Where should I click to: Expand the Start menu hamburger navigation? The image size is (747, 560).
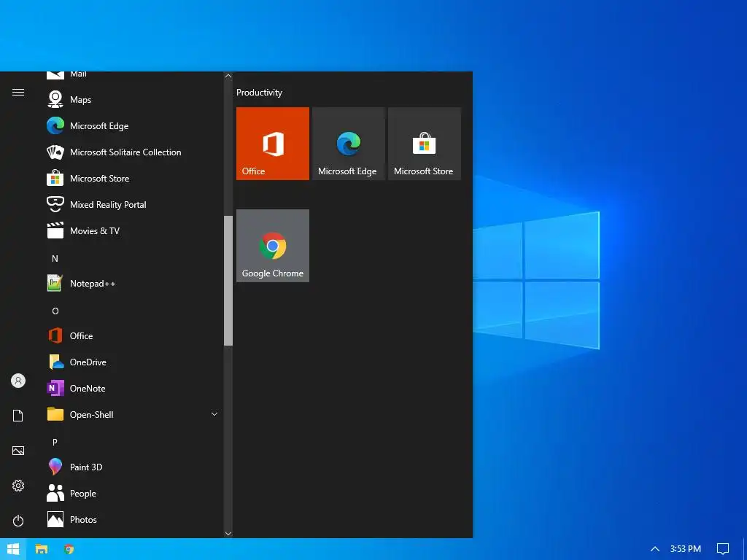(18, 92)
